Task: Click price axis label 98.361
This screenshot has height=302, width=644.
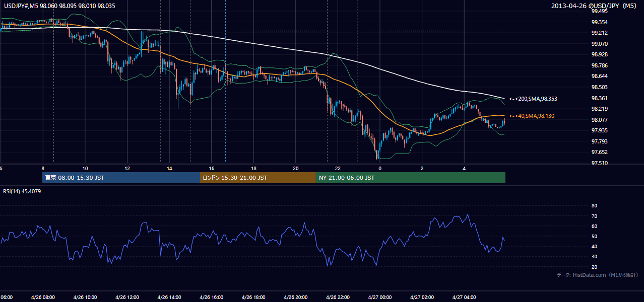Action: [x=599, y=98]
